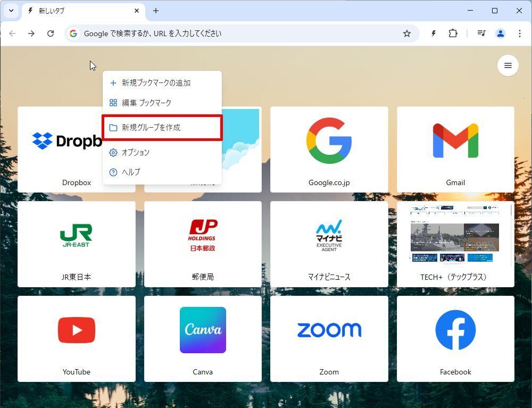Image resolution: width=532 pixels, height=408 pixels.
Task: Choose 新規ブックマークの追加 from the menu
Action: (162, 83)
